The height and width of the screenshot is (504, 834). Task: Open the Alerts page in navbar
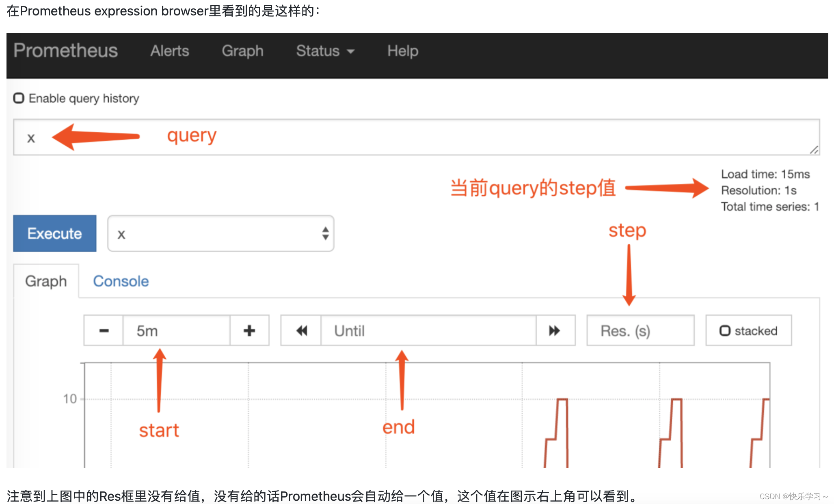[x=169, y=51]
